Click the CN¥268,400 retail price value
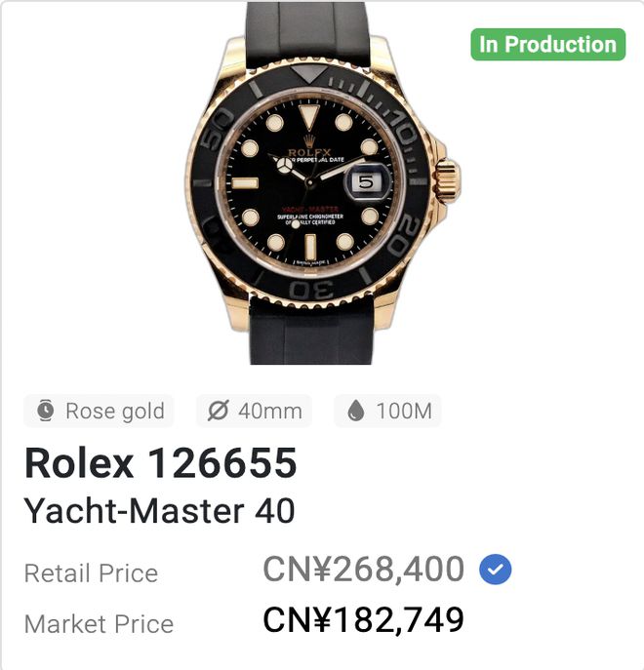 (363, 571)
